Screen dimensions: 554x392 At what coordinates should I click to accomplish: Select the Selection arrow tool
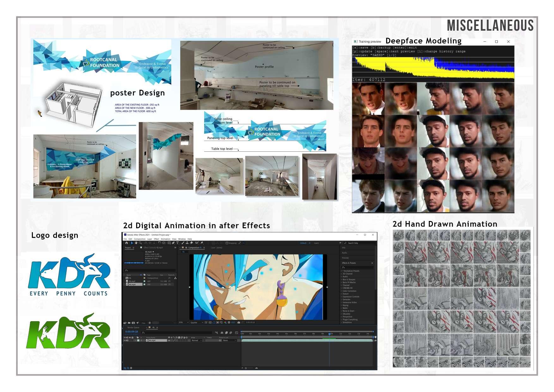click(132, 243)
